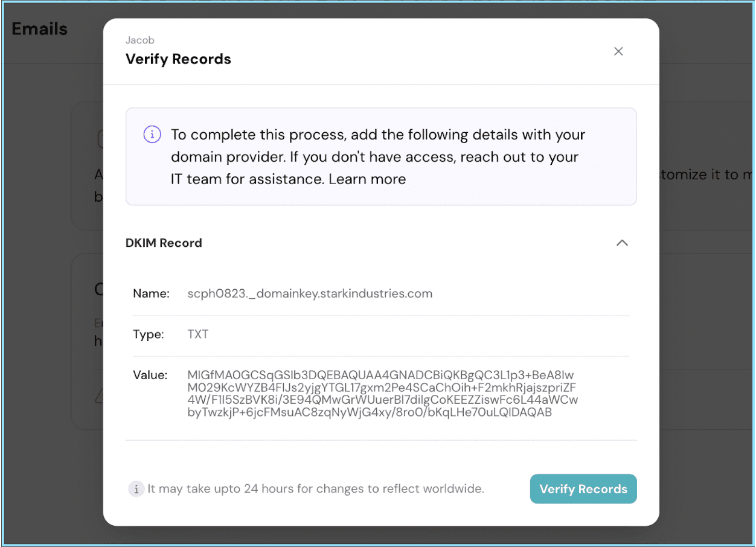The width and height of the screenshot is (756, 547).
Task: Click the 24 hours propagation note text
Action: [316, 489]
